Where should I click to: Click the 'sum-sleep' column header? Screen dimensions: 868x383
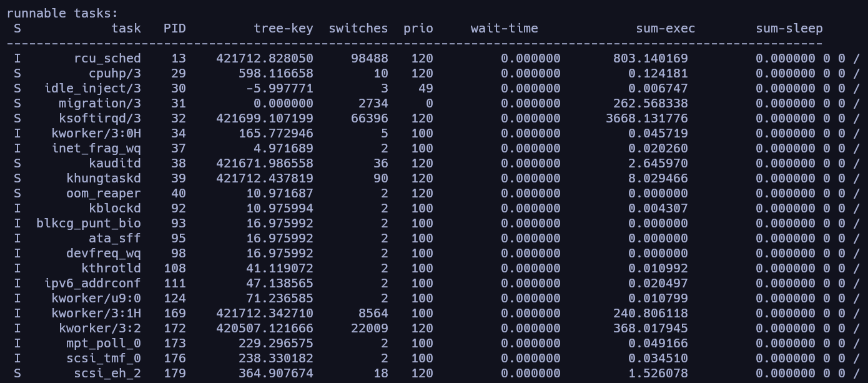click(789, 28)
